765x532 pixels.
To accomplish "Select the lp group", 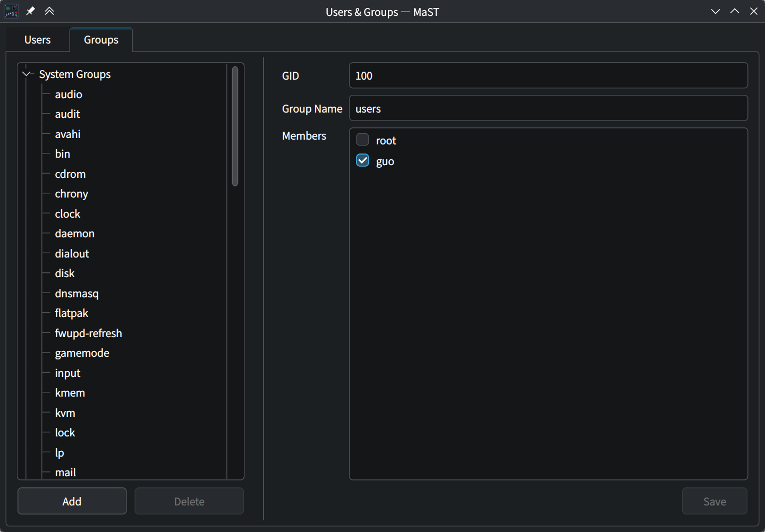I will click(59, 453).
